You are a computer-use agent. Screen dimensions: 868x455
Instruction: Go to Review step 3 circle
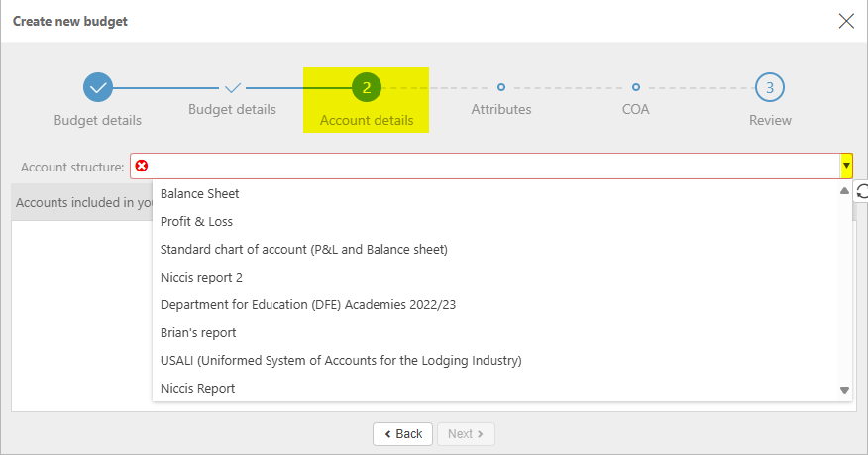point(770,88)
